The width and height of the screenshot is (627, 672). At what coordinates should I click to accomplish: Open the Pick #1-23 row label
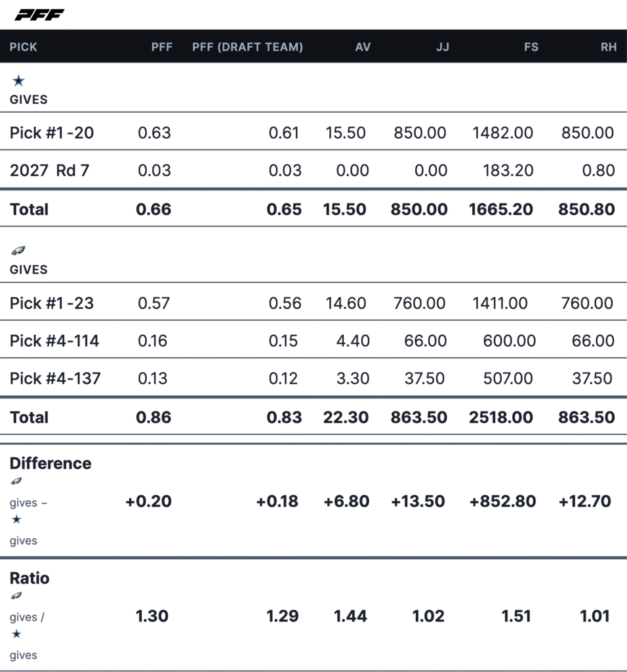pyautogui.click(x=52, y=303)
